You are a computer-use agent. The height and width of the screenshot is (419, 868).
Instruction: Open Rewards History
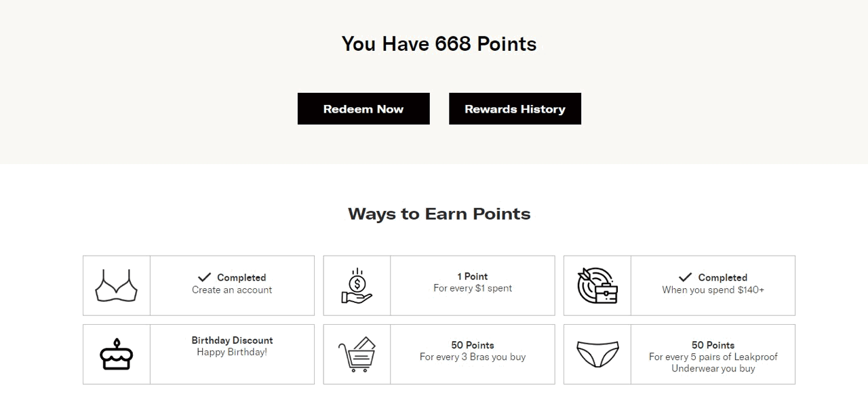pyautogui.click(x=515, y=108)
